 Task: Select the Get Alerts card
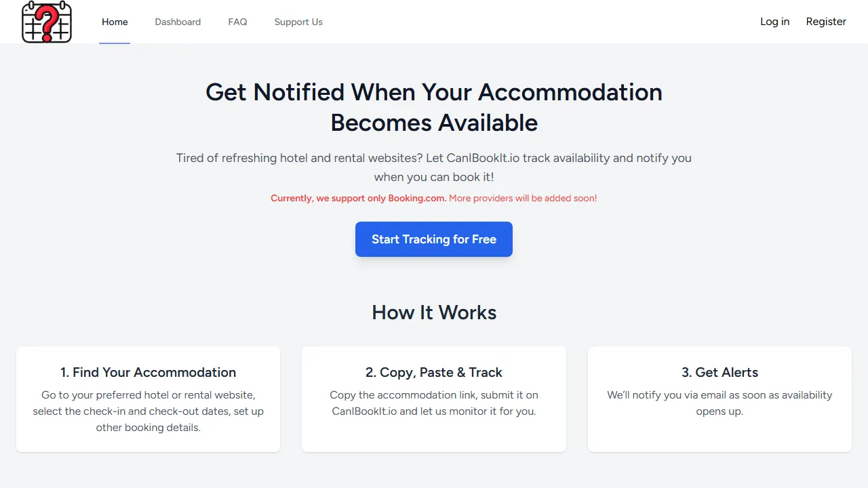pos(719,399)
